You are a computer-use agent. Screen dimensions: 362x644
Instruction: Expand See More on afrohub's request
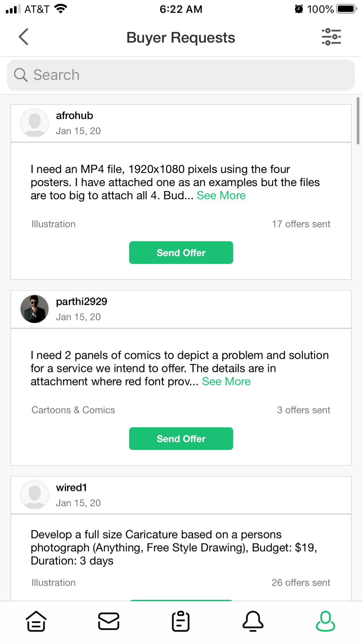click(221, 195)
